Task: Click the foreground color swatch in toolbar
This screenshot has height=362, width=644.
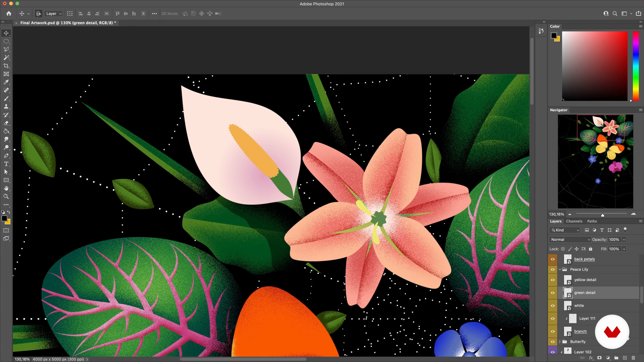Action: click(4, 219)
